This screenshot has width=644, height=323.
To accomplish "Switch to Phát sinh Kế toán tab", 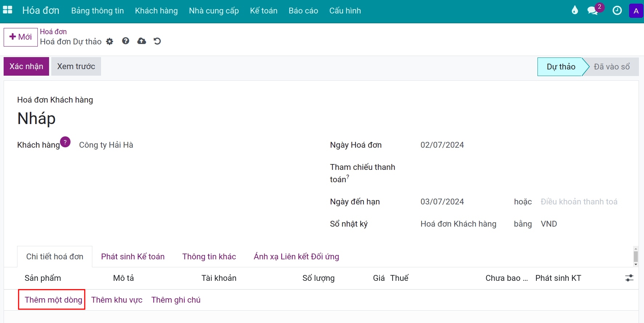I will click(133, 257).
